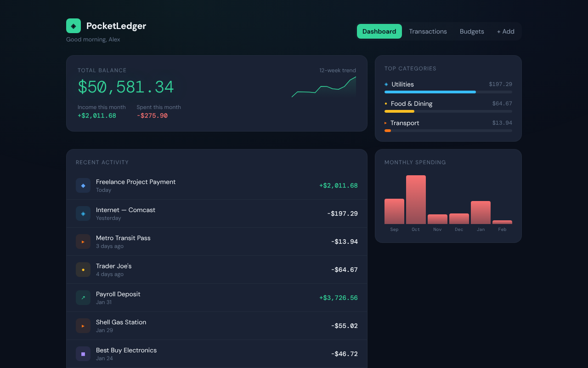Click the Freelance Project Payment transaction icon
The width and height of the screenshot is (588, 368).
83,185
